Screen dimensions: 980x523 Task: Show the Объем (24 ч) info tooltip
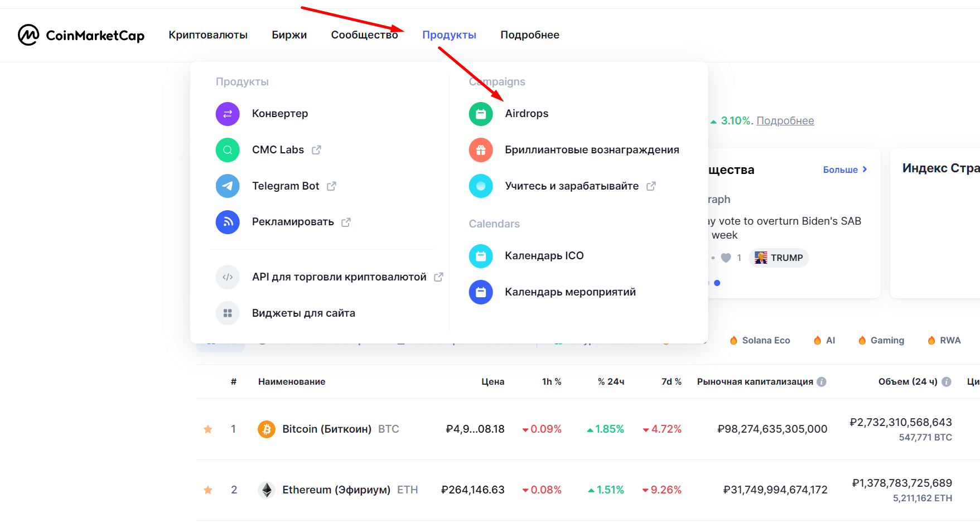pyautogui.click(x=947, y=381)
